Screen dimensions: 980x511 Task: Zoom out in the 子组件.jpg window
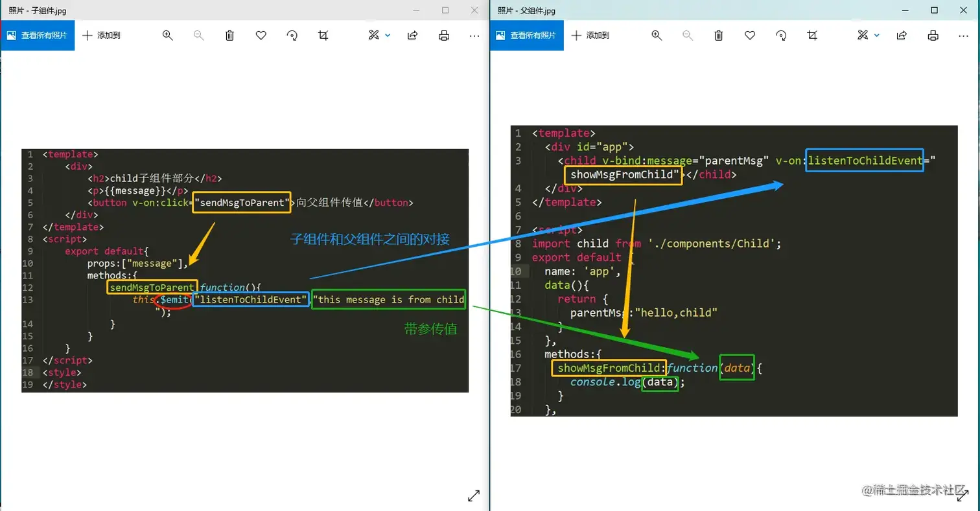(199, 36)
